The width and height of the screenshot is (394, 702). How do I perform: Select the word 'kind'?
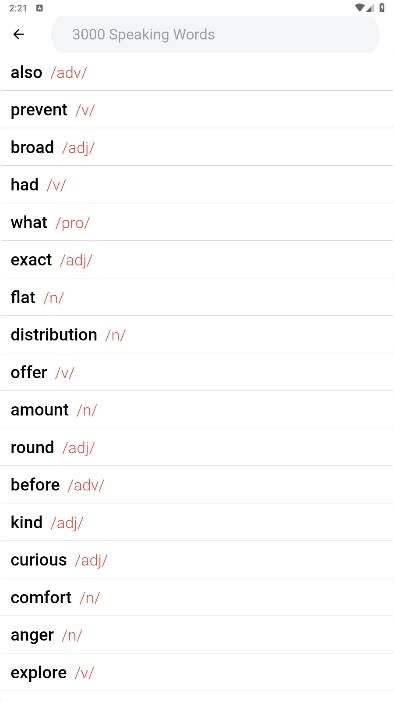(x=197, y=522)
